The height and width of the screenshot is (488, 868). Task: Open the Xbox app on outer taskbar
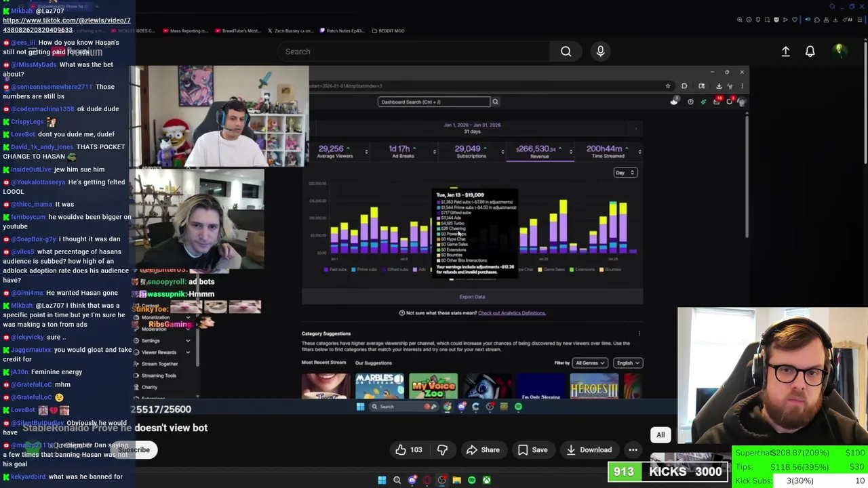click(x=486, y=480)
